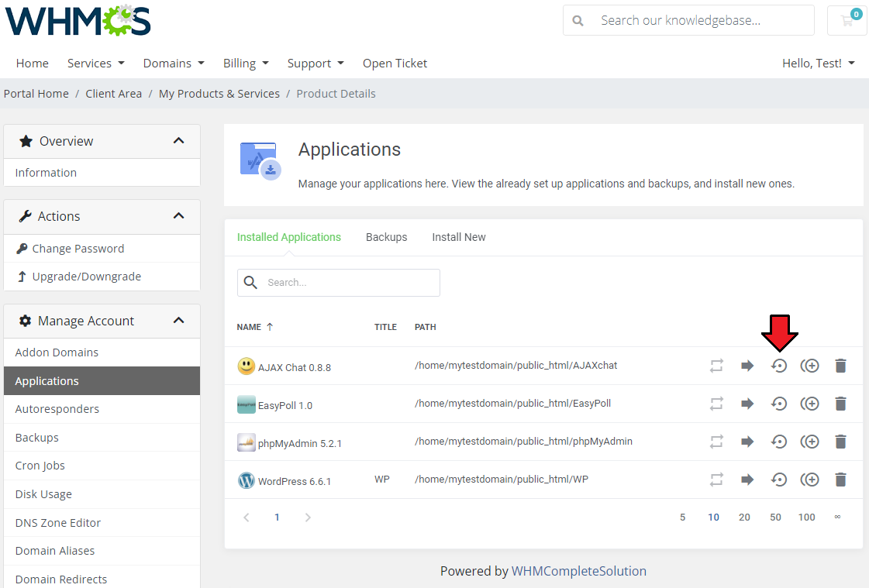Click the clone plus icon for AJAX Chat
Image resolution: width=869 pixels, height=588 pixels.
[810, 366]
